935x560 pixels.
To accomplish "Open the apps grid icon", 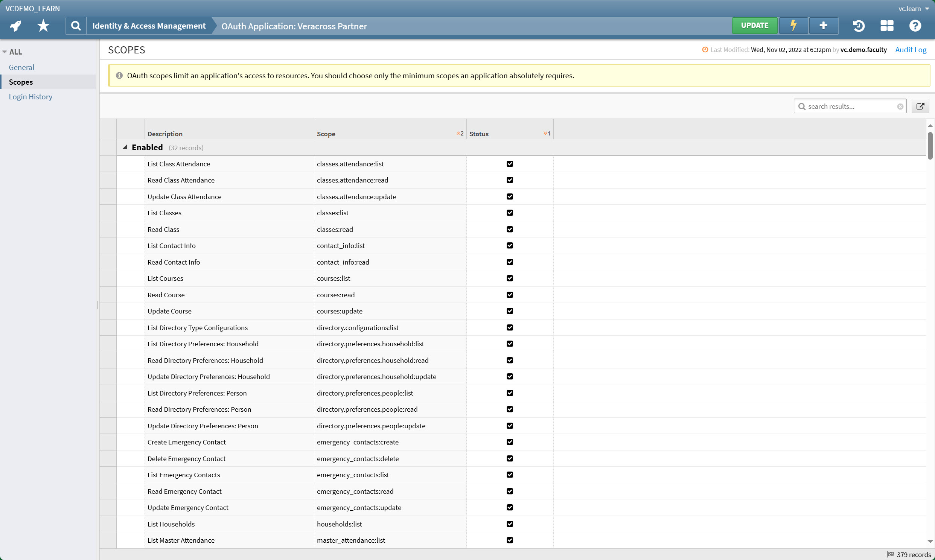I will 887,25.
